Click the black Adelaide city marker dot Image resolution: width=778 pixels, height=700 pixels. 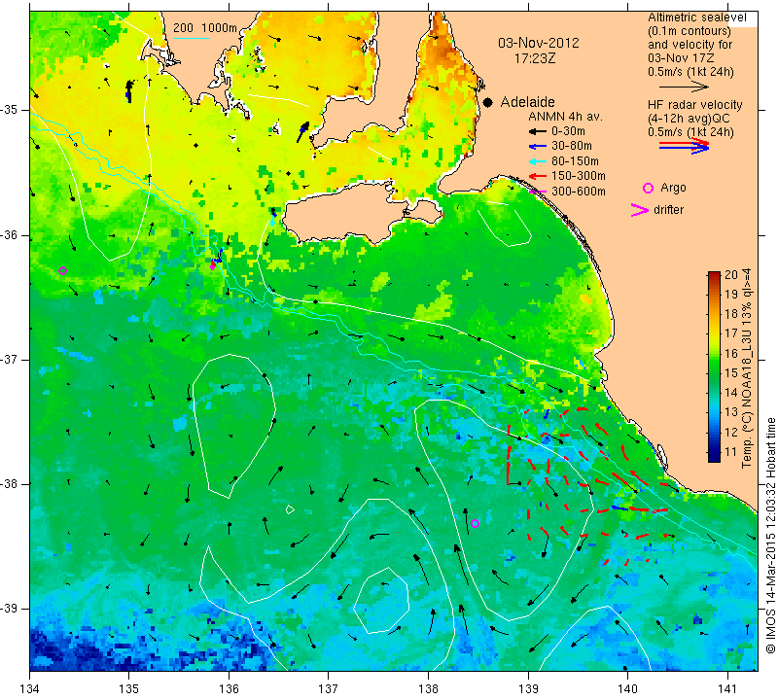click(x=488, y=102)
